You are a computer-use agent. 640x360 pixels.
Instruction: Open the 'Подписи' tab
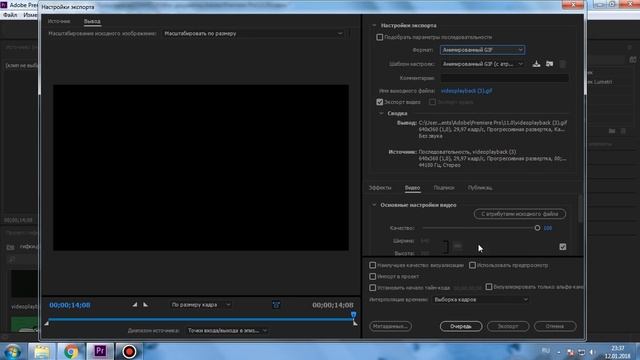(x=444, y=188)
